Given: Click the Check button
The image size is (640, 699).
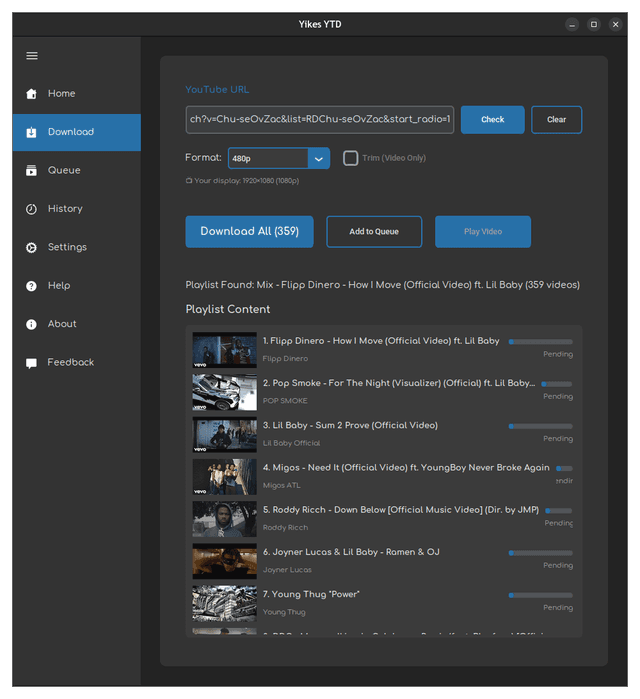Looking at the screenshot, I should (492, 119).
